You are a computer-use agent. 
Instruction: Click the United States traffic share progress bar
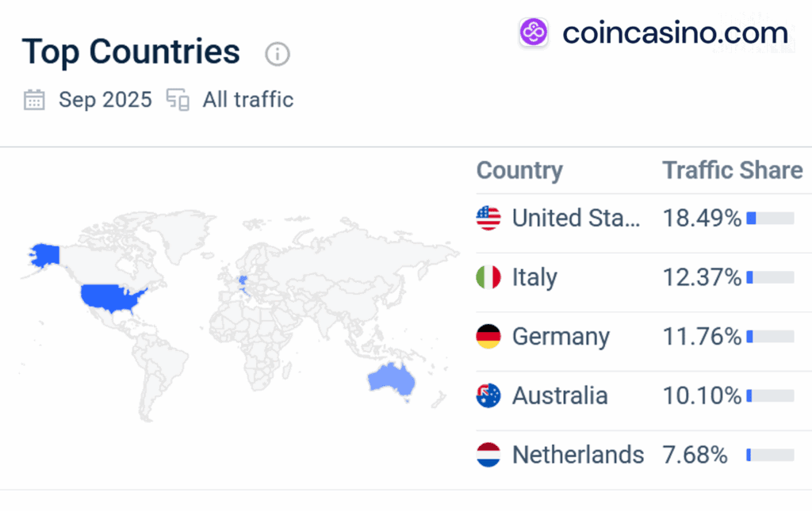click(x=771, y=217)
